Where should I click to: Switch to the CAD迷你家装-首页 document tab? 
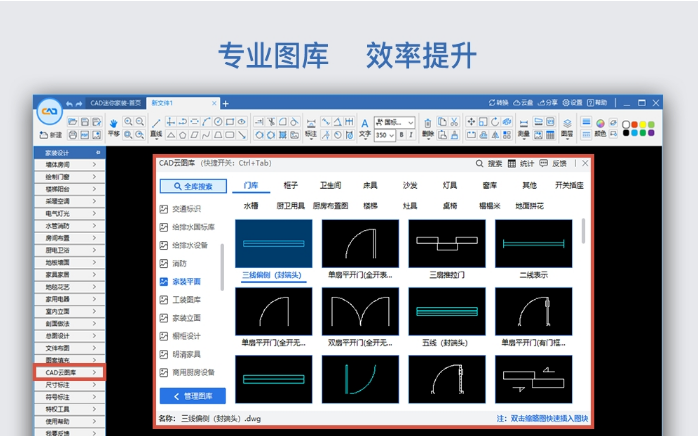click(115, 103)
